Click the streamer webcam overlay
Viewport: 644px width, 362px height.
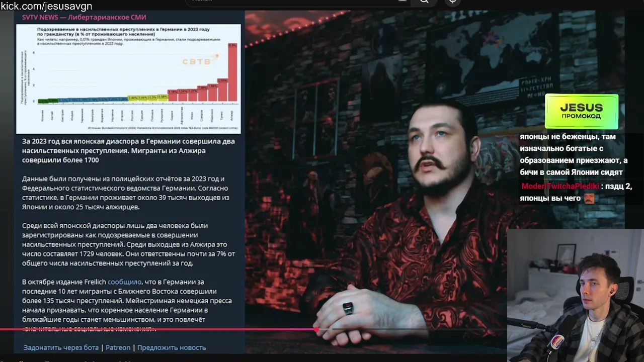point(576,296)
